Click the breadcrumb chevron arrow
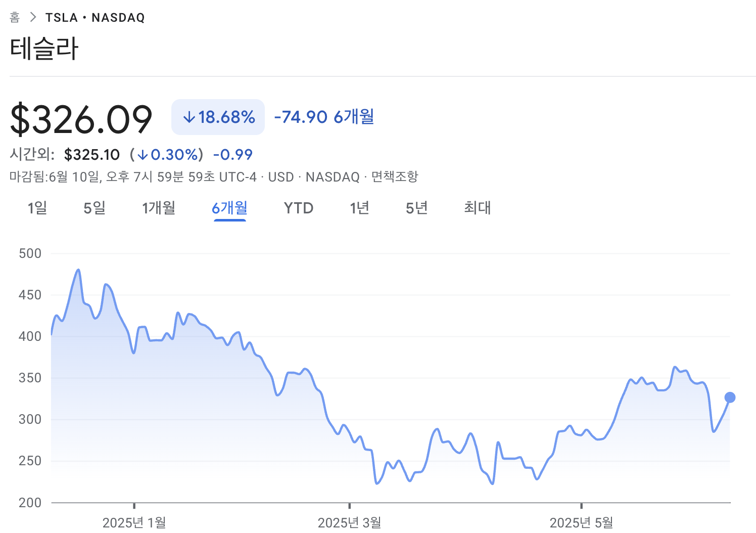This screenshot has height=533, width=756. [33, 17]
